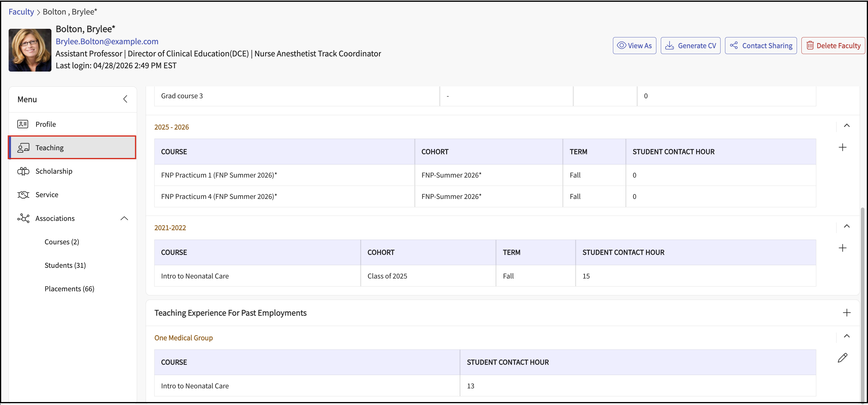Screen dimensions: 868x405
Task: Open the Teaching menu item
Action: pyautogui.click(x=49, y=148)
